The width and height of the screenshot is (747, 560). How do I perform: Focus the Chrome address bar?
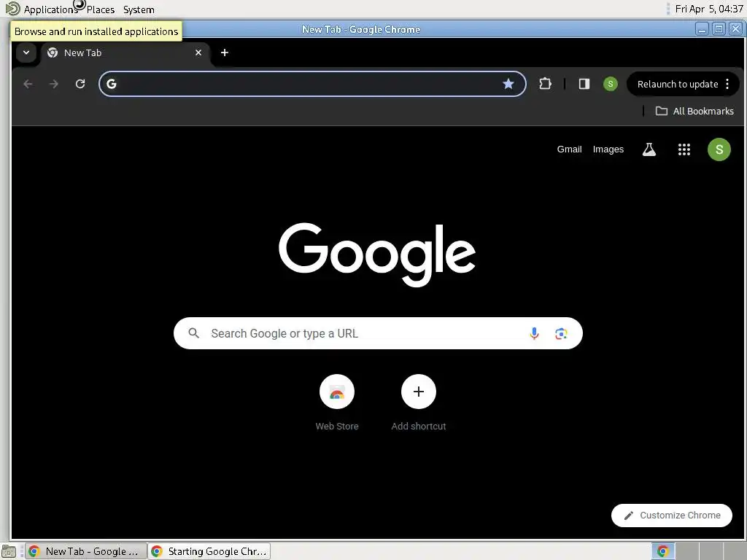(312, 84)
